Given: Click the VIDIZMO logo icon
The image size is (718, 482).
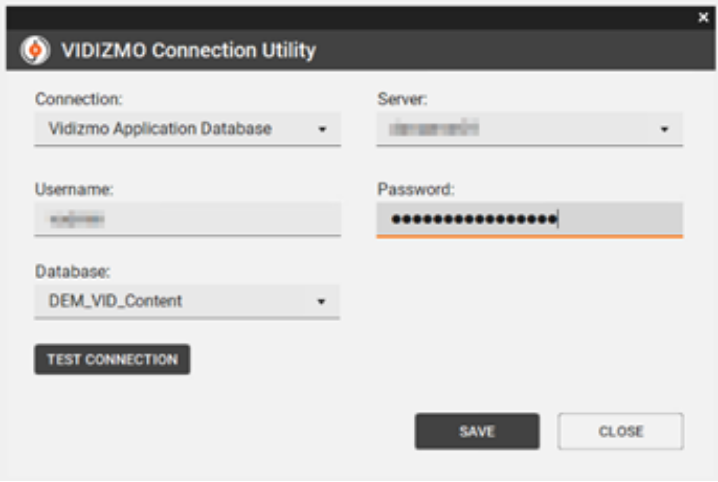Looking at the screenshot, I should 35,50.
